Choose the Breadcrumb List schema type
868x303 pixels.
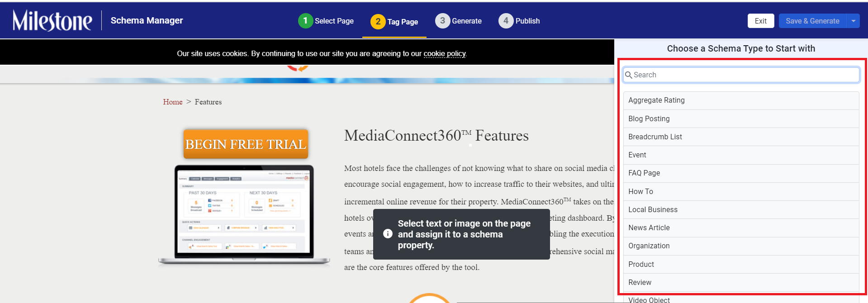coord(741,137)
